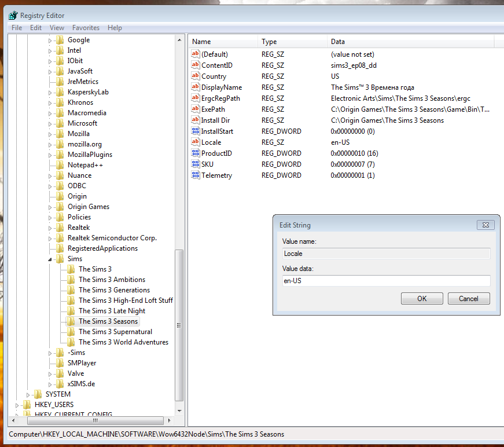Expand the Origin Games key
Viewport: 504px width, 447px height.
[x=50, y=207]
